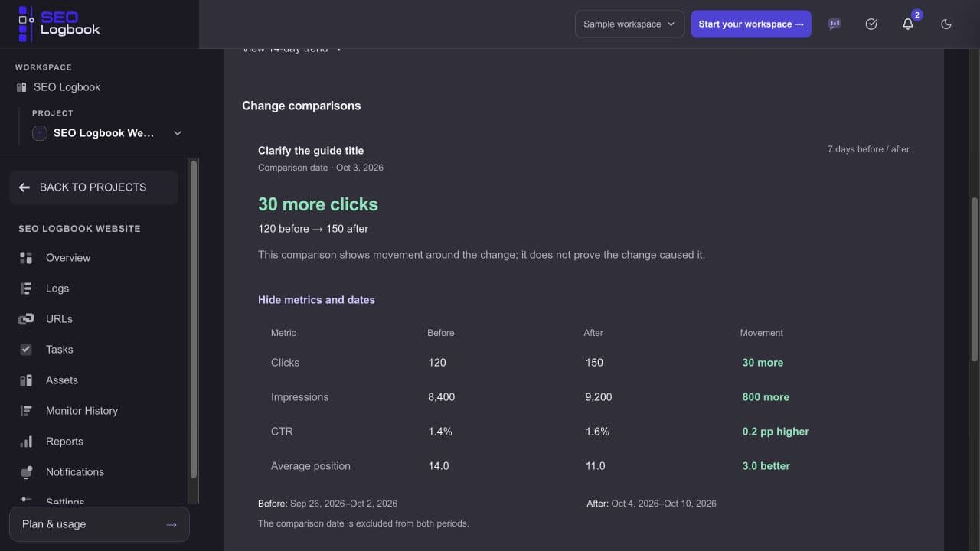
Task: Click the 3.0 better position value
Action: 766,466
